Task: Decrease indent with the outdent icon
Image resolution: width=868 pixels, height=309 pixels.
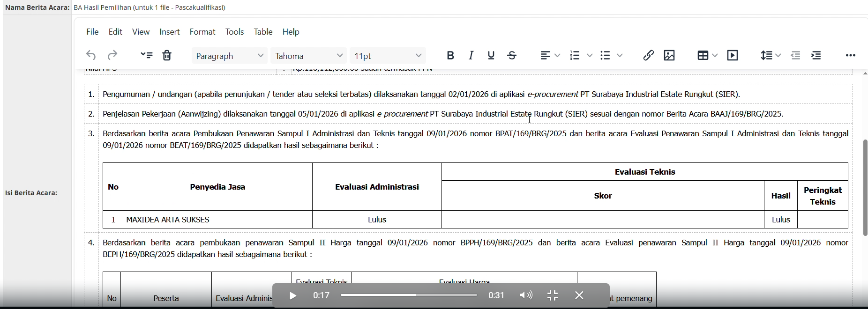Action: [796, 56]
